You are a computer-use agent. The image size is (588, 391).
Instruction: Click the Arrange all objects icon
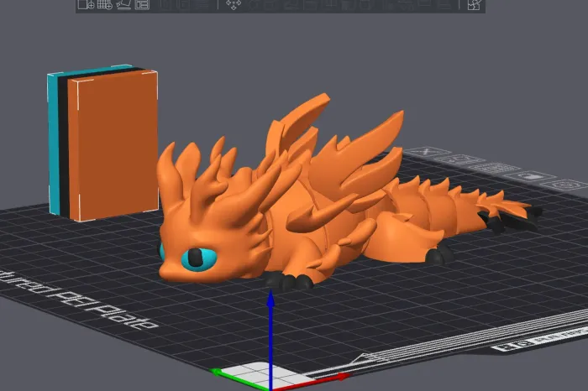pyautogui.click(x=141, y=5)
